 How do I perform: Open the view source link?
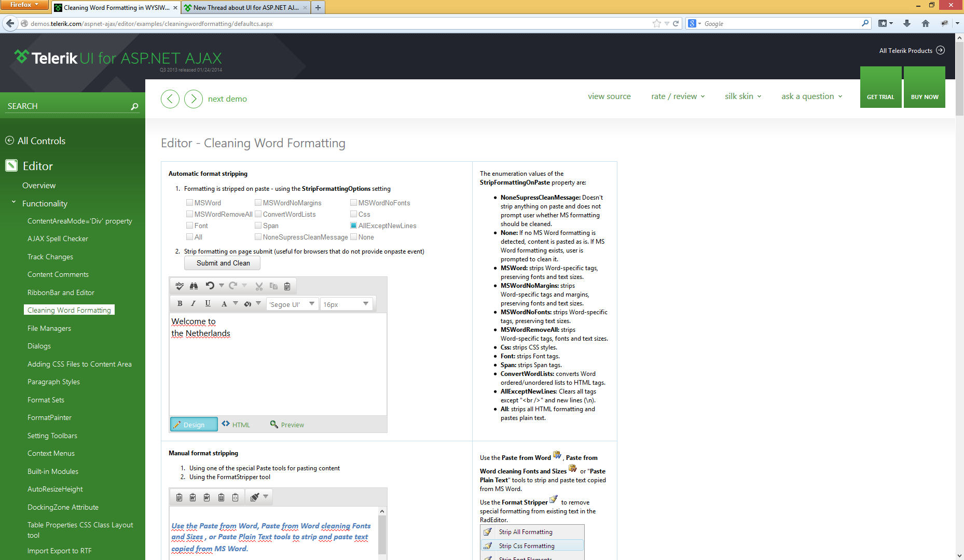[609, 96]
